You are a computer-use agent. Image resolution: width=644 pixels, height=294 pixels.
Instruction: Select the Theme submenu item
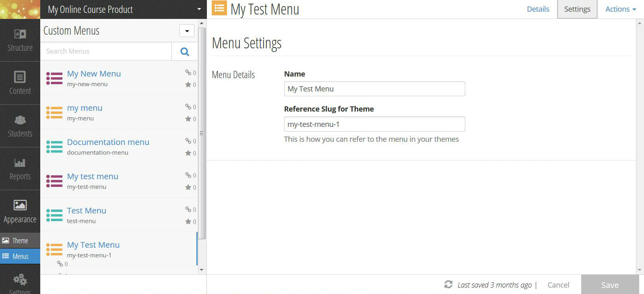(20, 240)
